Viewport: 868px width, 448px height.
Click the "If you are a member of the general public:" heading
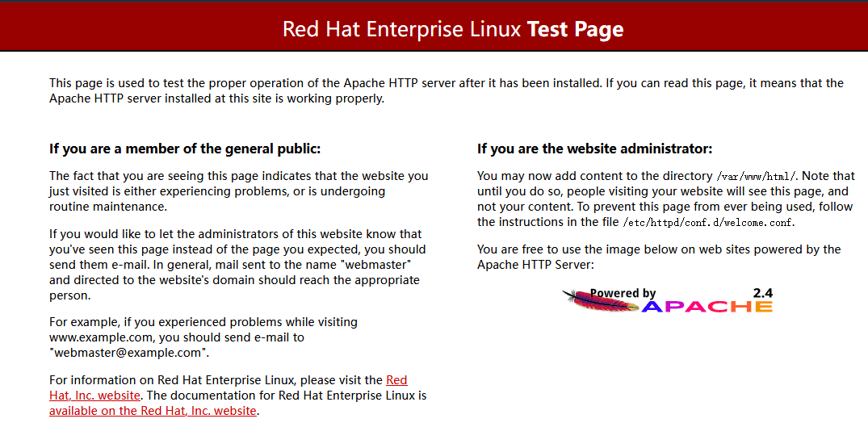coord(185,149)
